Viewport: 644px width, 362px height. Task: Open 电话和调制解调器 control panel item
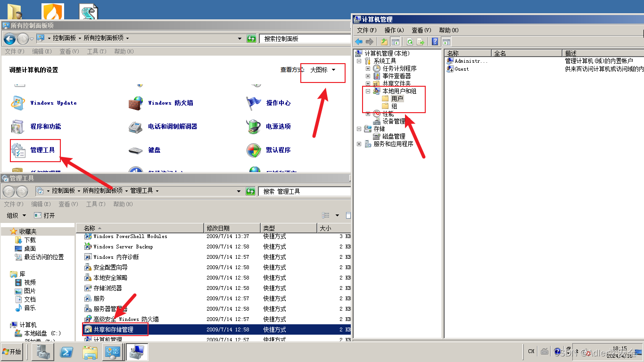[163, 126]
